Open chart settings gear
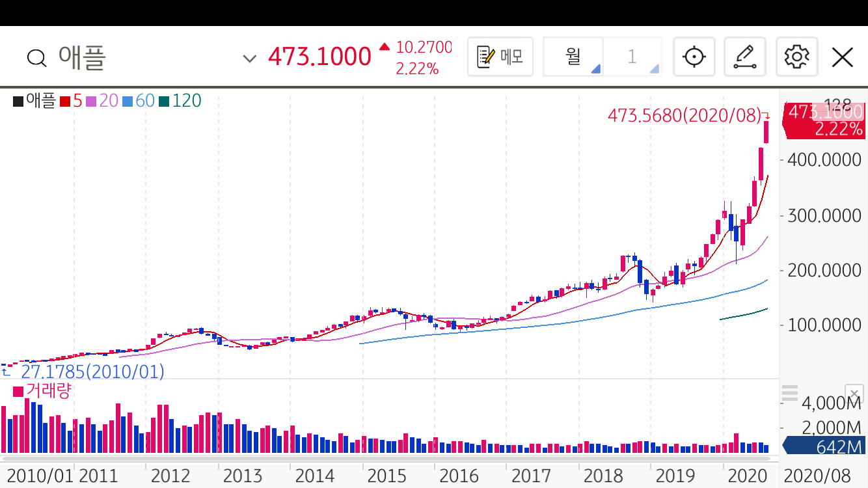 796,57
